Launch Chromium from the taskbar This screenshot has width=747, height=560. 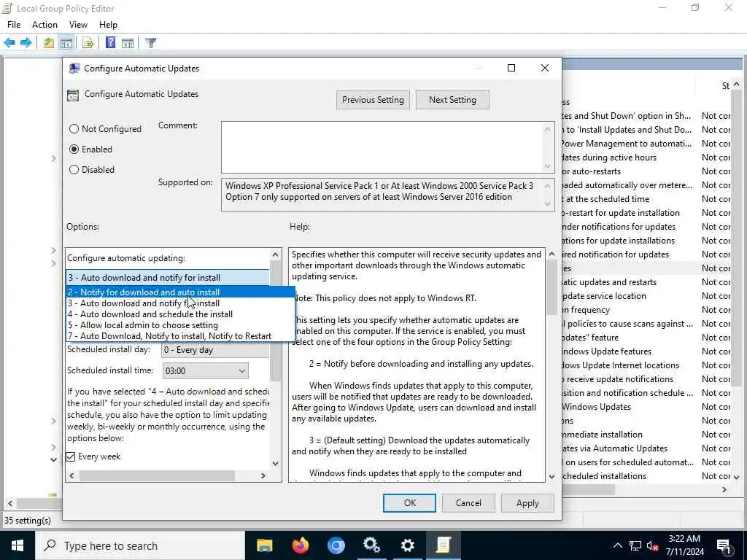coord(336,545)
